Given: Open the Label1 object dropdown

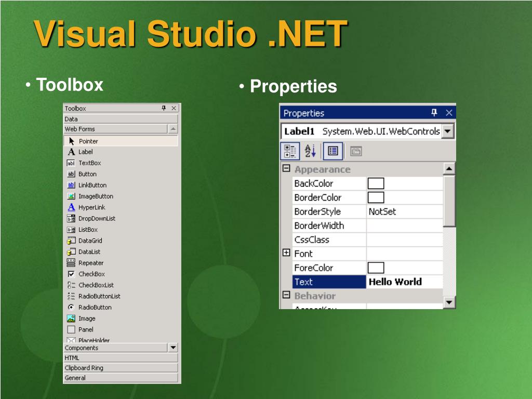Looking at the screenshot, I should coord(447,131).
